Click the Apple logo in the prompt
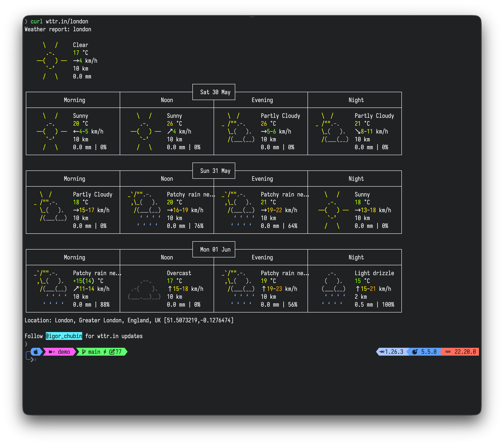Screen dimensions: 504x445 (x=36, y=352)
